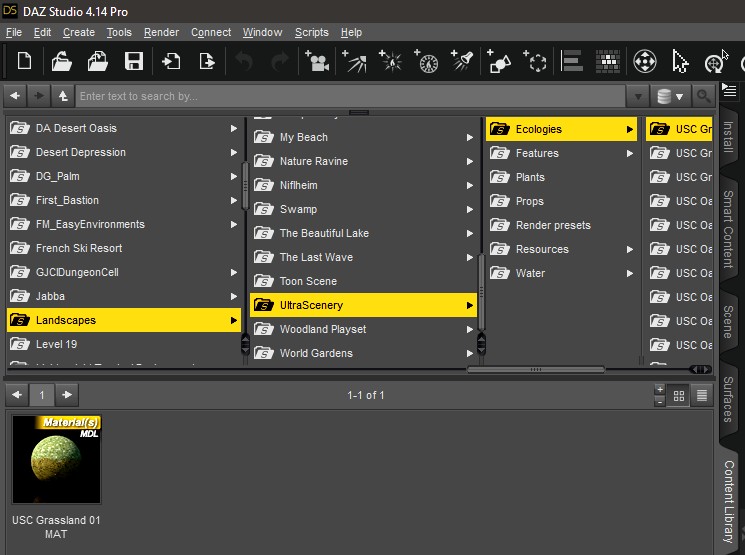Go to next results page

coord(67,395)
